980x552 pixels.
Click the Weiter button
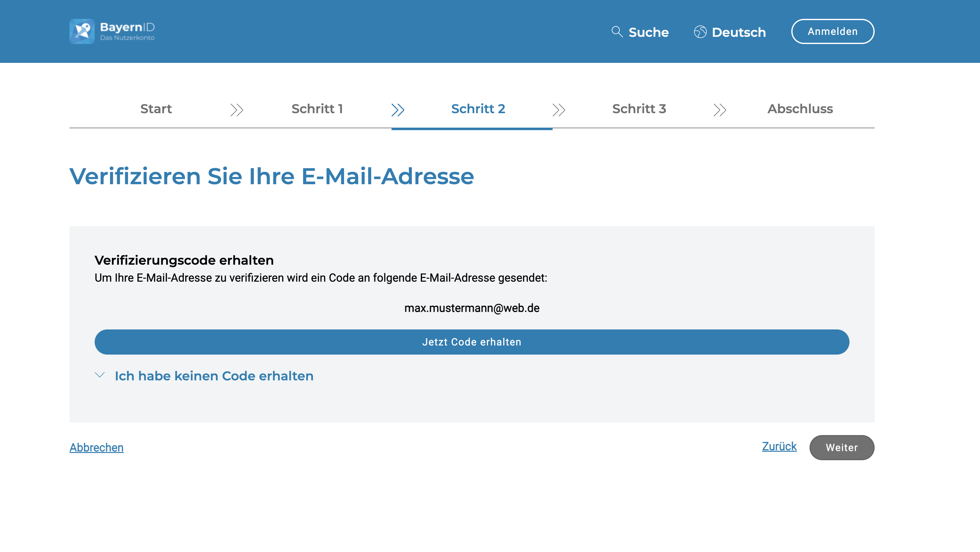point(842,447)
